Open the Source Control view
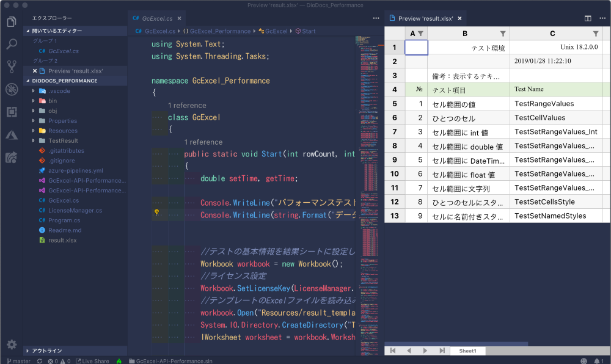This screenshot has height=364, width=611. click(x=12, y=67)
